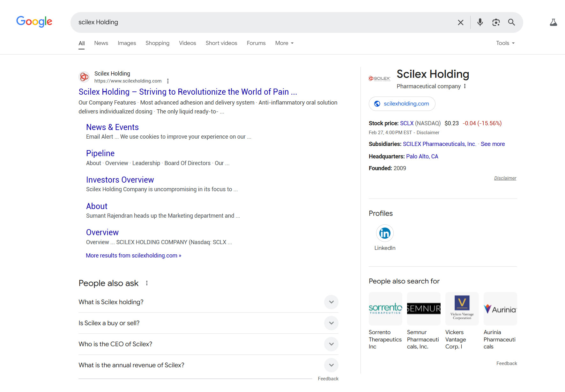
Task: Open the More search filters dropdown
Action: point(284,43)
